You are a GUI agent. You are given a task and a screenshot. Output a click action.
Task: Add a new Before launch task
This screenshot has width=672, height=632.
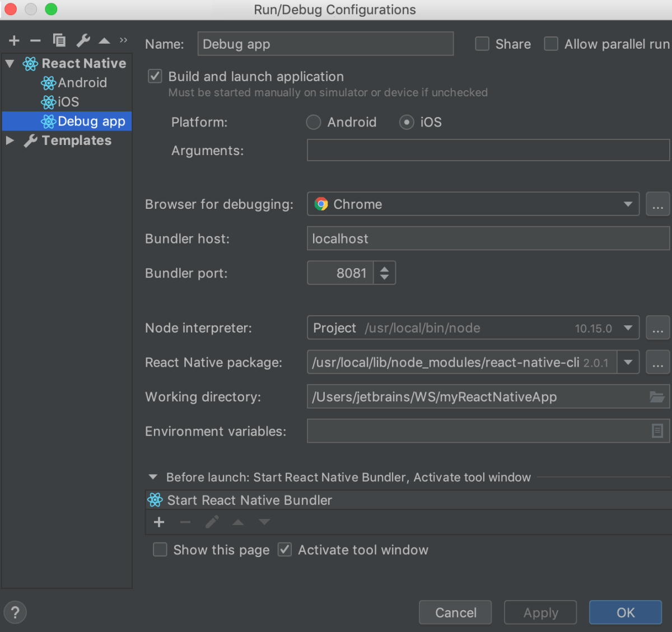tap(158, 522)
